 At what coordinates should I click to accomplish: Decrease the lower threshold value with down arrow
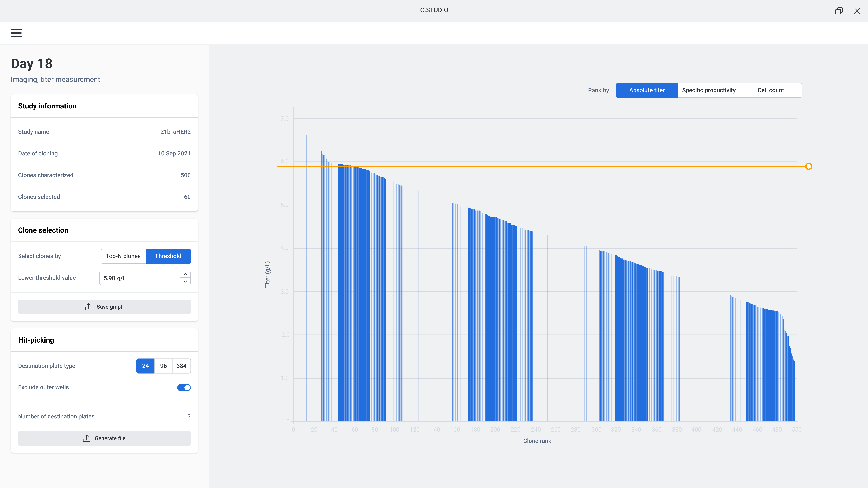click(x=185, y=282)
